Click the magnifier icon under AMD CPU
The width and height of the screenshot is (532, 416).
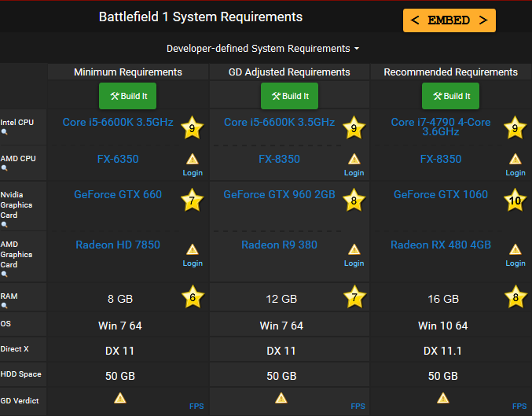coord(4,168)
